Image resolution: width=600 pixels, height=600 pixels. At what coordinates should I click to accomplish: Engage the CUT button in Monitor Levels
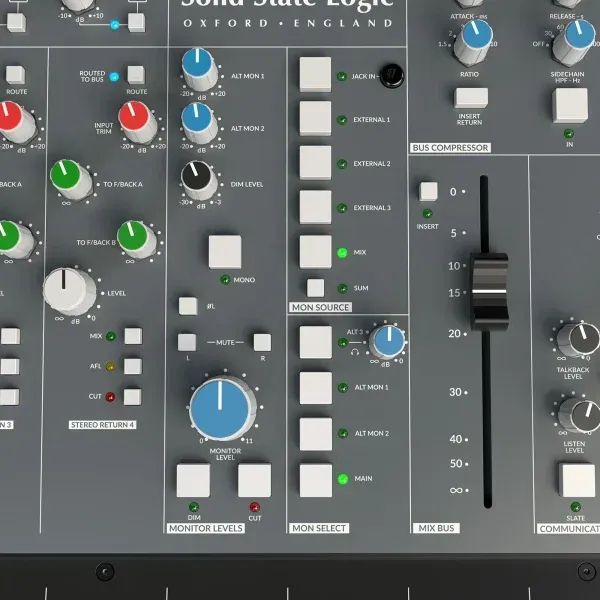tap(254, 480)
